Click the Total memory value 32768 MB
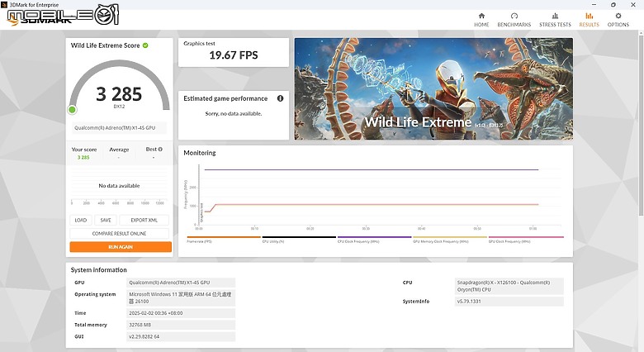This screenshot has width=644, height=352. tap(181, 325)
